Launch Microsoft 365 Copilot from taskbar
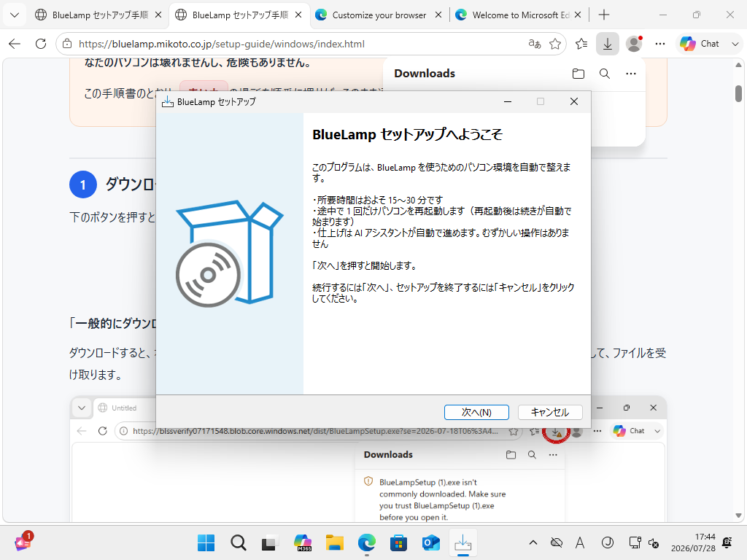Image resolution: width=747 pixels, height=560 pixels. point(303,542)
